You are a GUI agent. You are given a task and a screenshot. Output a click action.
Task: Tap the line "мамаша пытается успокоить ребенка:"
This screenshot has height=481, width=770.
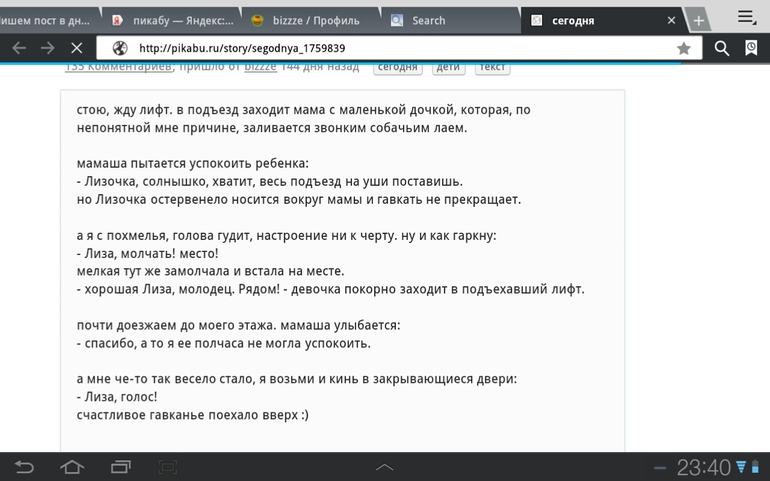[192, 164]
